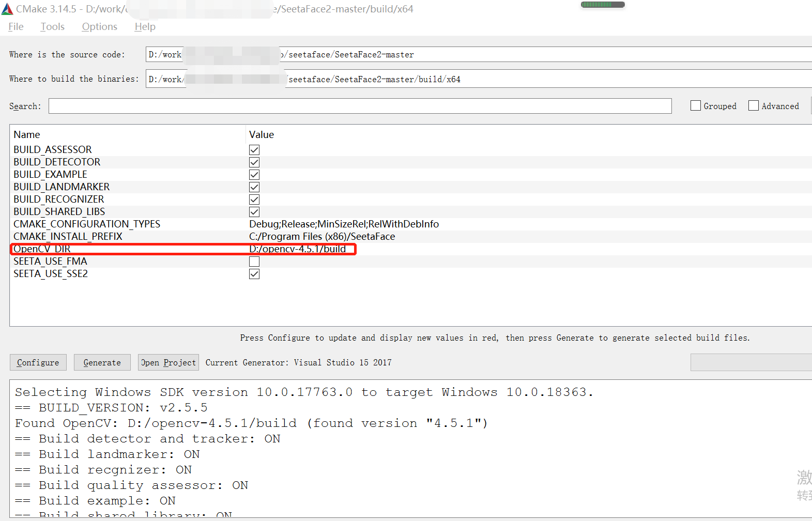Uncheck SEETA_USE_SSE2 option
812x521 pixels.
point(254,274)
